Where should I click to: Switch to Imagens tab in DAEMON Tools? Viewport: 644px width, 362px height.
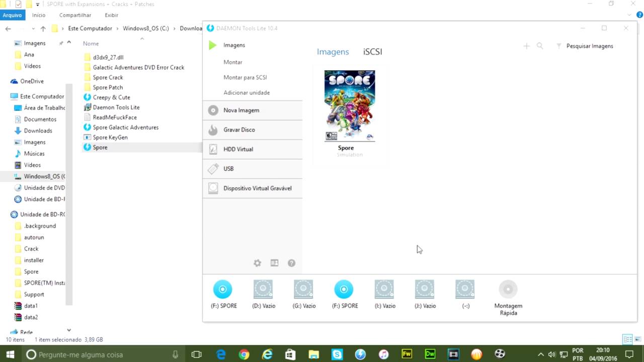(333, 52)
